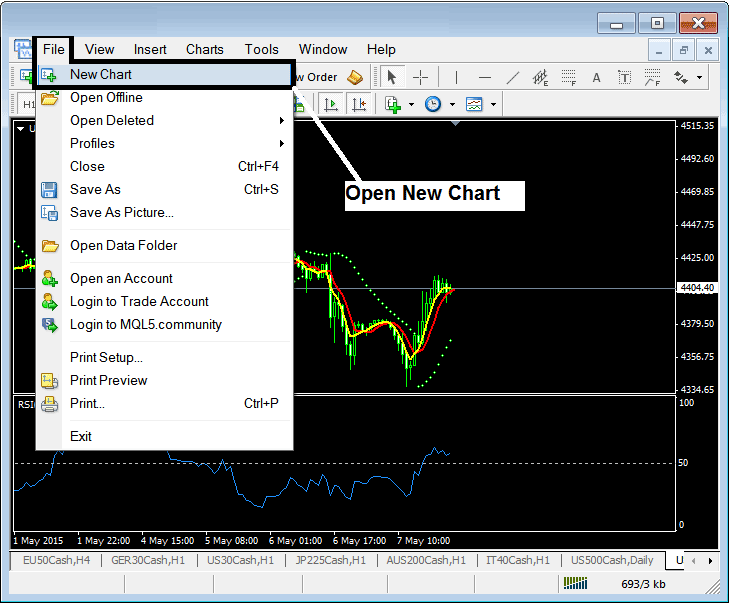Image resolution: width=729 pixels, height=603 pixels.
Task: Click the indicators list add icon
Action: (393, 104)
